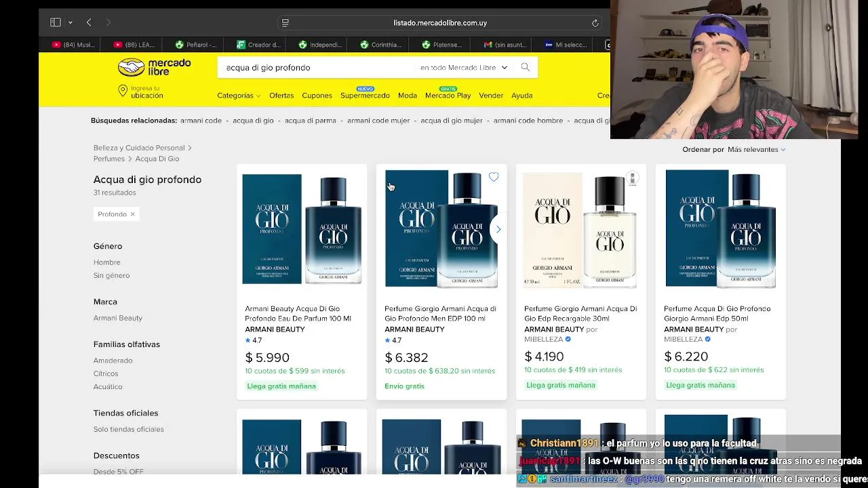Open the Cupones menu item
The image size is (868, 488).
pyautogui.click(x=317, y=96)
